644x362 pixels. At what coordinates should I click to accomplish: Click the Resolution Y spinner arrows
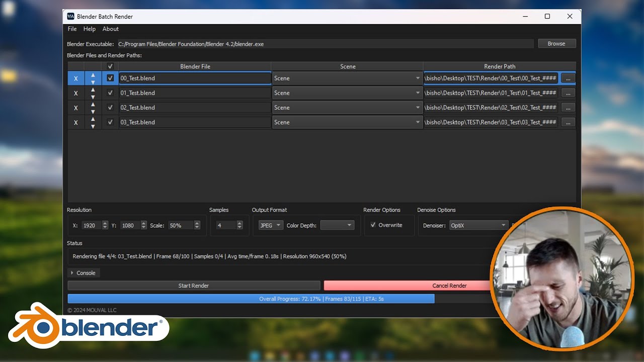click(x=144, y=225)
